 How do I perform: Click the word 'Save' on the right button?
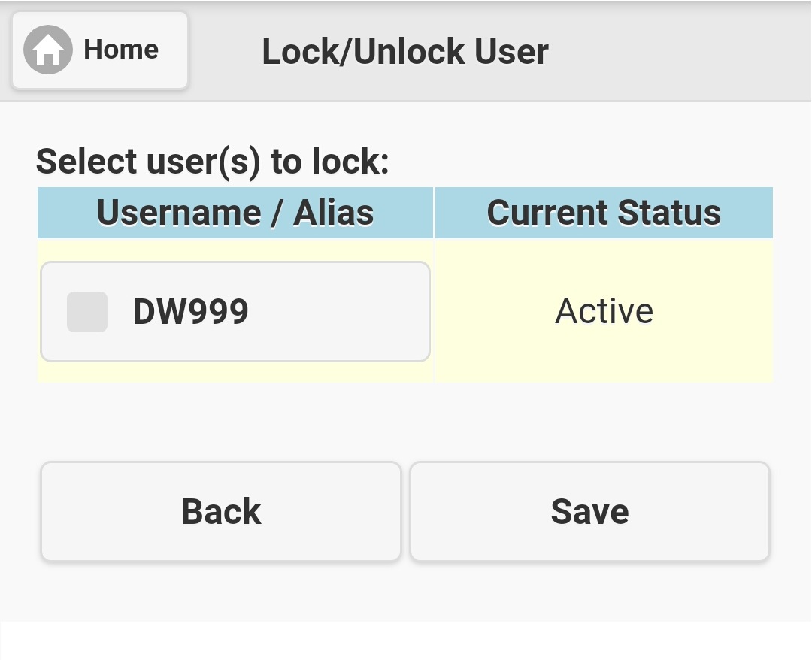tap(589, 512)
